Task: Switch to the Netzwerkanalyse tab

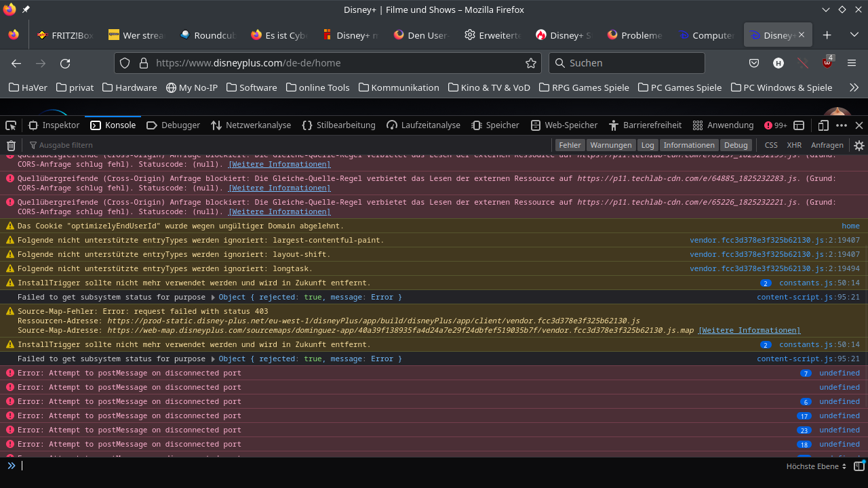Action: point(250,125)
